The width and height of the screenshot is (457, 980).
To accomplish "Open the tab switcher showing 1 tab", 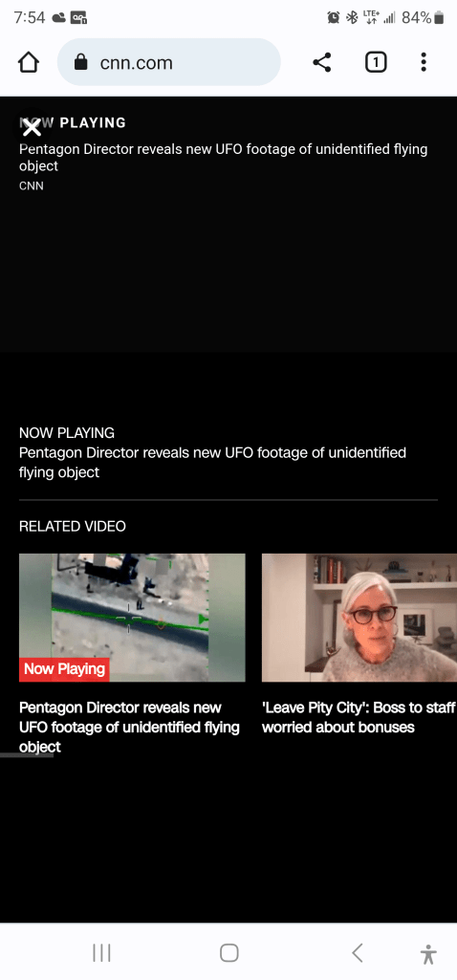I will 375,62.
